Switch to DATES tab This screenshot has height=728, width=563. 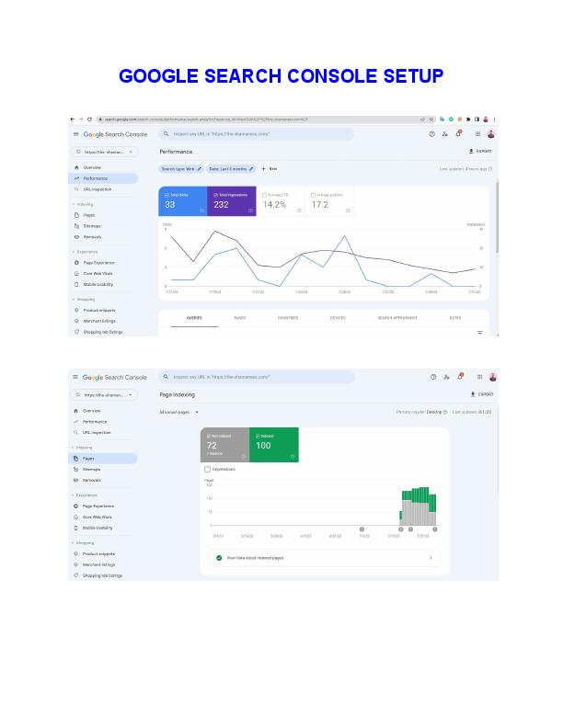pos(455,318)
